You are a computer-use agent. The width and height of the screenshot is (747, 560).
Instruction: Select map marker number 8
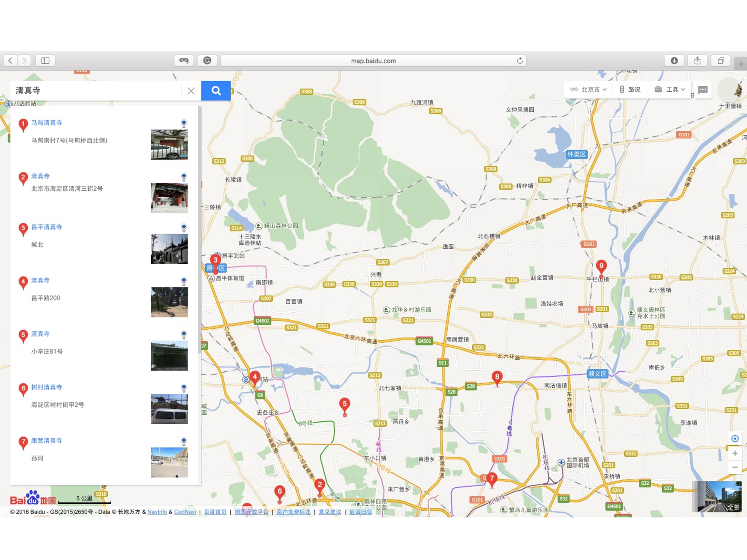497,377
